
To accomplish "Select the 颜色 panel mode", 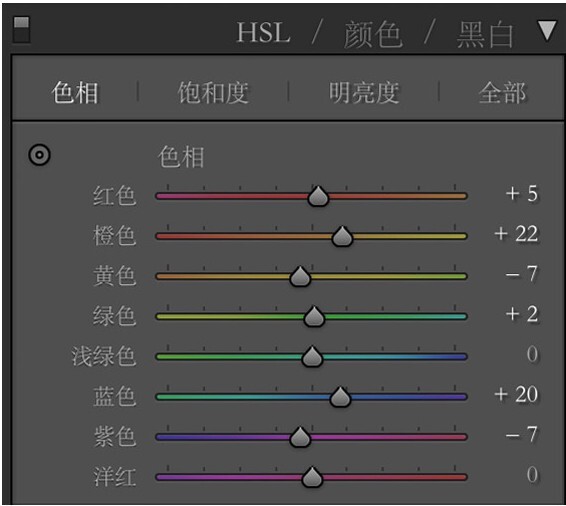I will pyautogui.click(x=373, y=34).
